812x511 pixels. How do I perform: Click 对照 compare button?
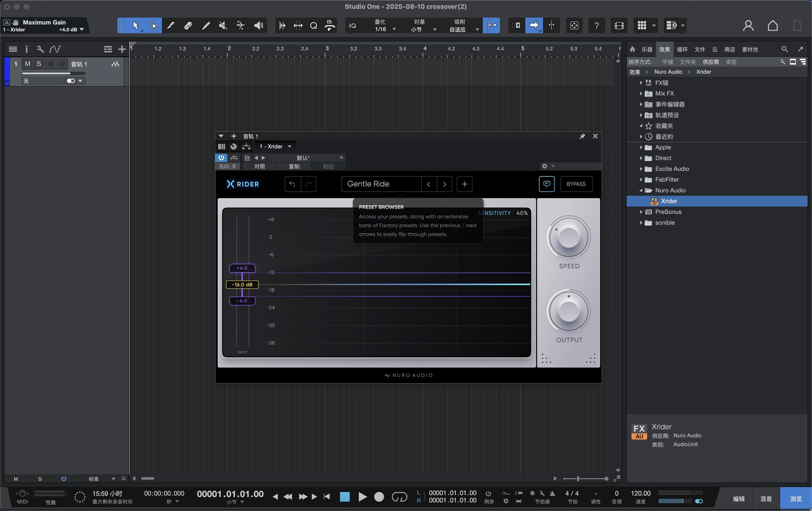click(260, 166)
